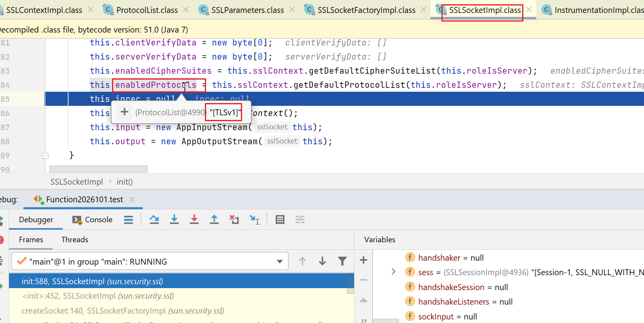Click the Run to Cursor icon
The height and width of the screenshot is (323, 644).
point(255,220)
